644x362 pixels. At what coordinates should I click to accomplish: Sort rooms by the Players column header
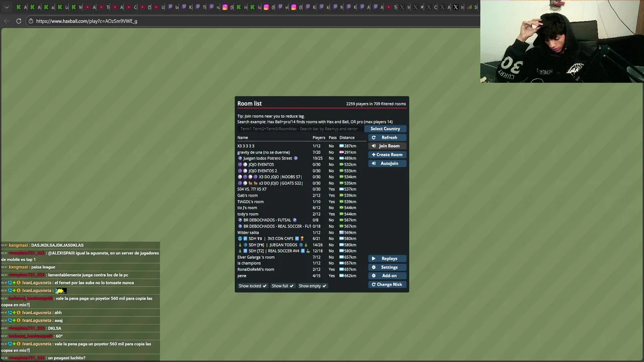pos(319,138)
